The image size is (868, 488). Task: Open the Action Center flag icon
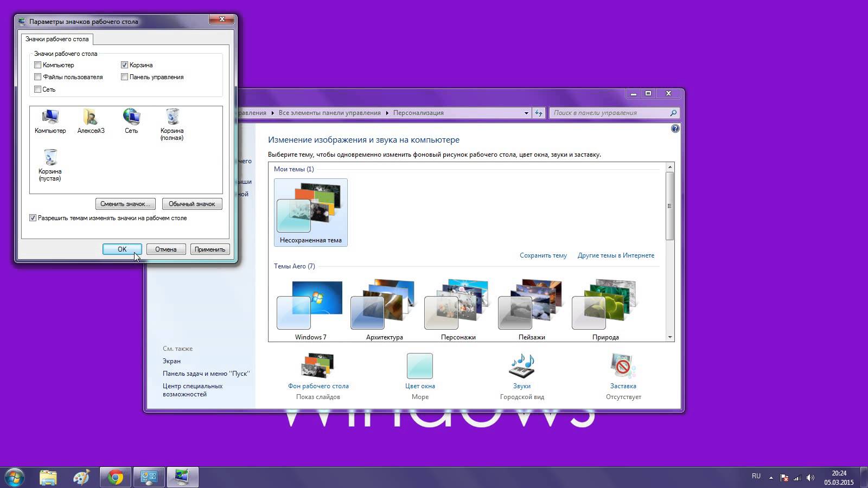point(784,478)
